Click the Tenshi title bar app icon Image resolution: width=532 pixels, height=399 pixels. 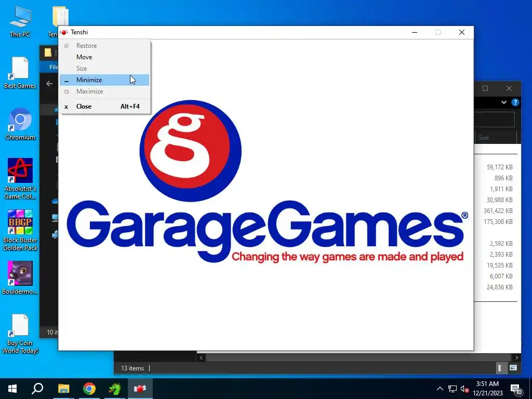pyautogui.click(x=64, y=32)
